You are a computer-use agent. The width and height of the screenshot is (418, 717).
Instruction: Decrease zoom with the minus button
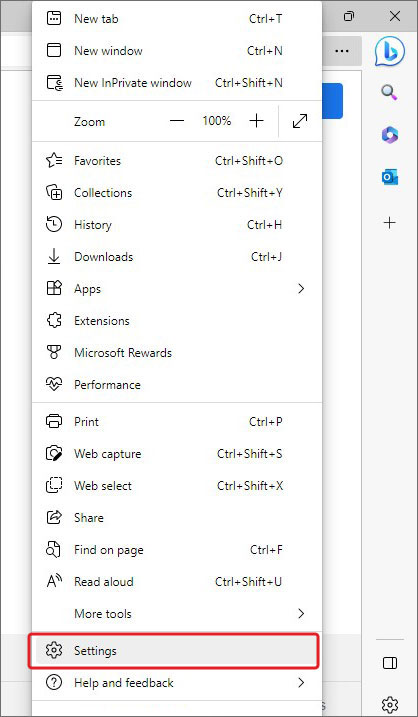click(177, 121)
